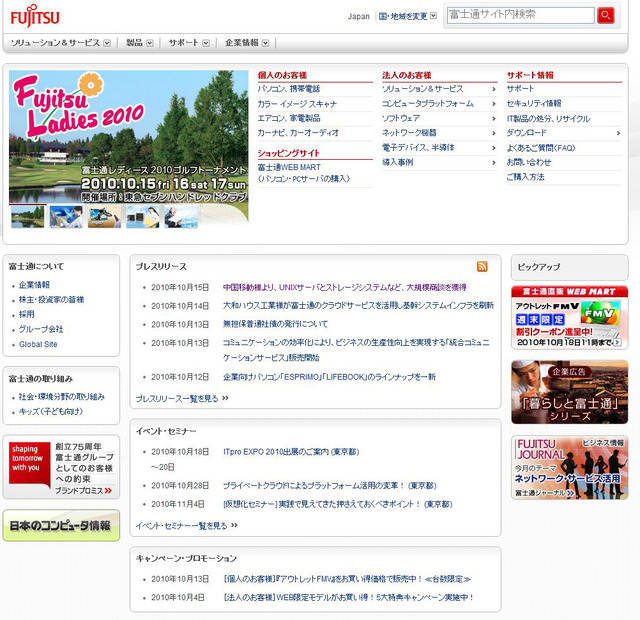The width and height of the screenshot is (640, 620).
Task: Open the 企業情報 top menu
Action: coord(247,43)
